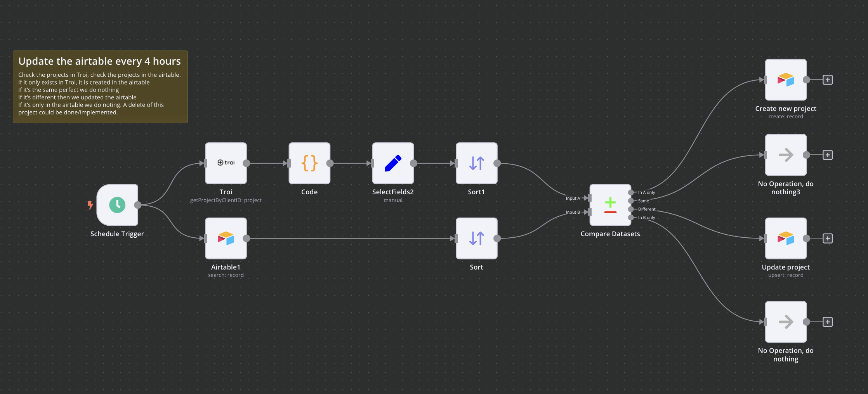The height and width of the screenshot is (394, 868).
Task: Click the SelectFields2 pencil icon
Action: click(x=393, y=163)
